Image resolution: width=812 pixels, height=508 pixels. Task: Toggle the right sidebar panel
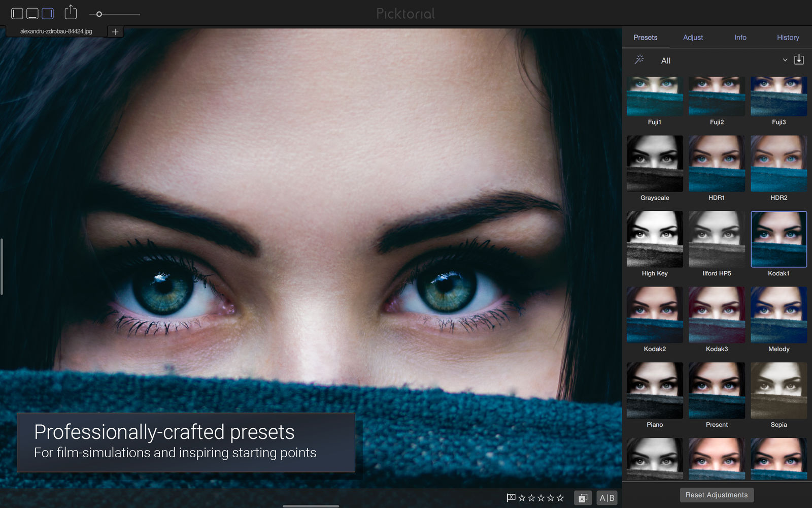click(48, 13)
